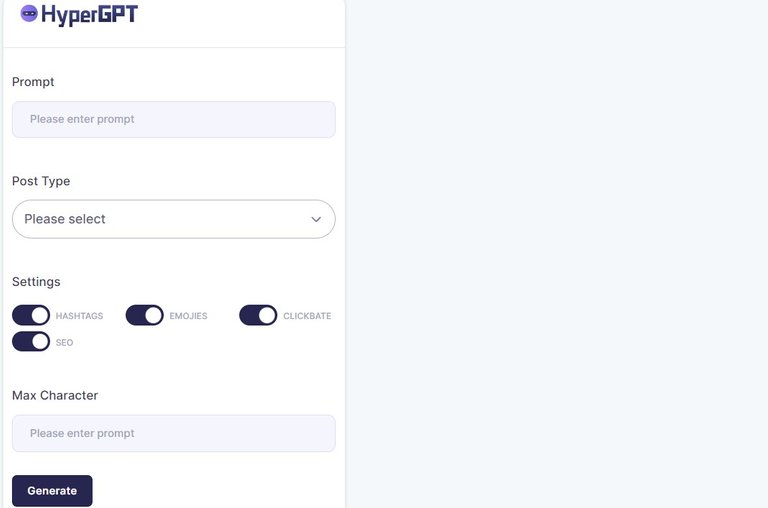Toggle the SEO switch

[31, 341]
